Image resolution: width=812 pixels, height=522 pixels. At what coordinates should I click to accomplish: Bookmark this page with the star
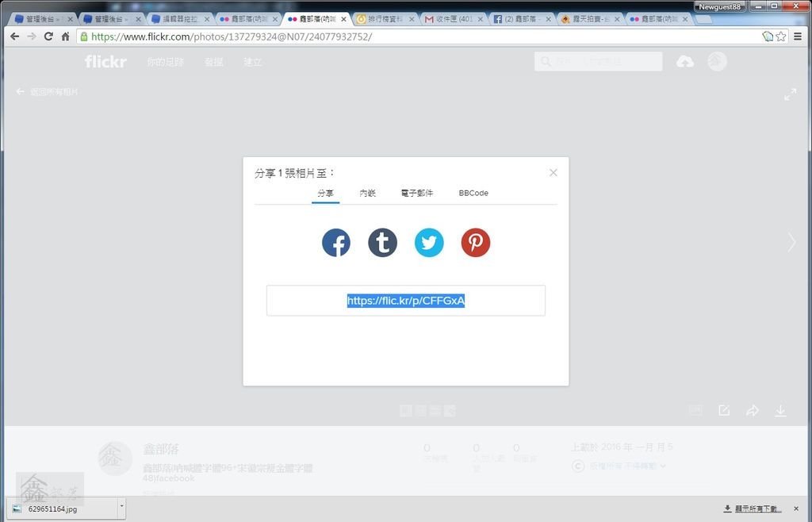point(781,36)
